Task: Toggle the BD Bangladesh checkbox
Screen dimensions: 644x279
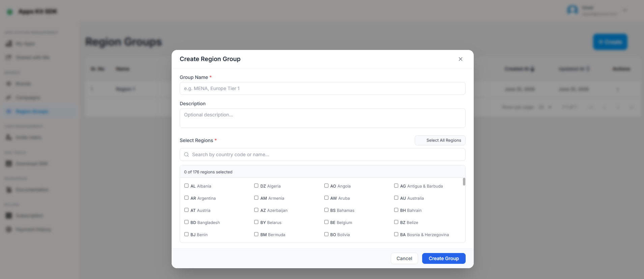Action: tap(186, 222)
